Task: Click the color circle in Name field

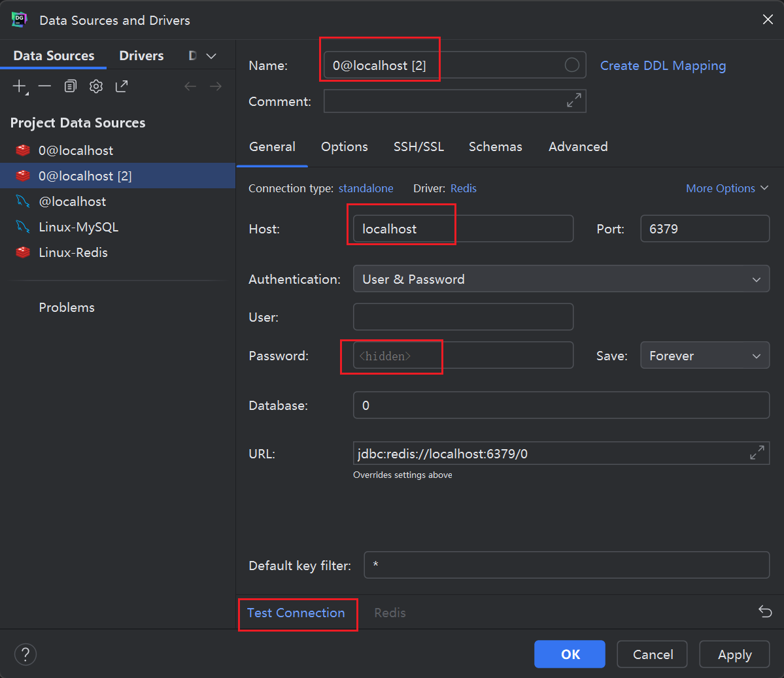Action: tap(571, 65)
